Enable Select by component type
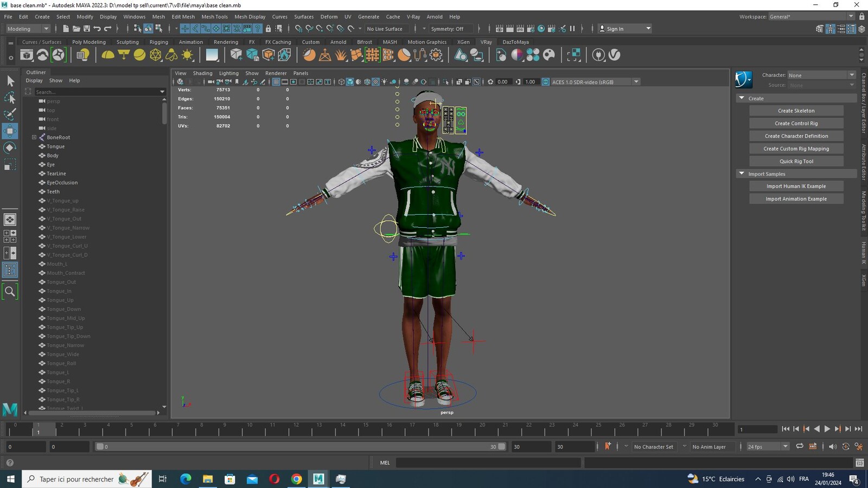 point(158,29)
